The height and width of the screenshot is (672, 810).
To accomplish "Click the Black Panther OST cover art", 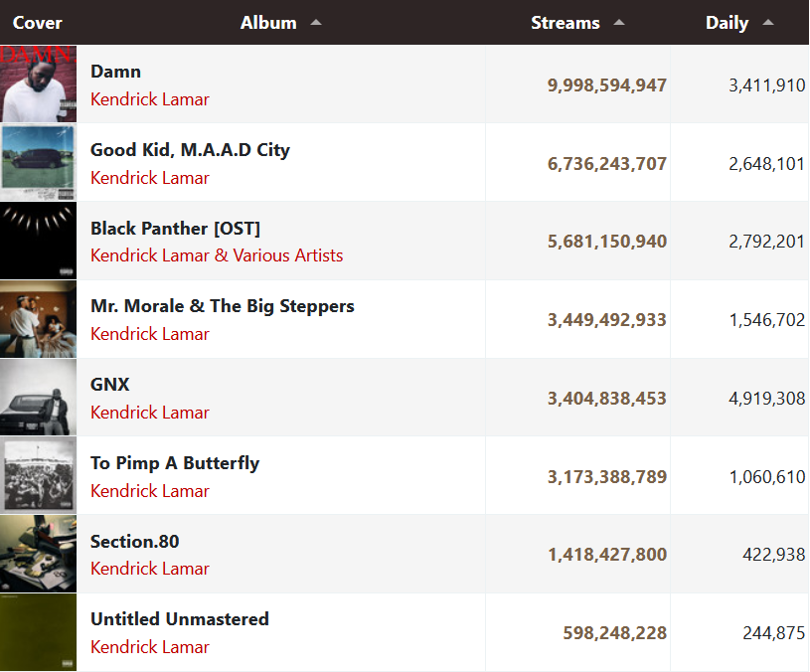I will 38,241.
